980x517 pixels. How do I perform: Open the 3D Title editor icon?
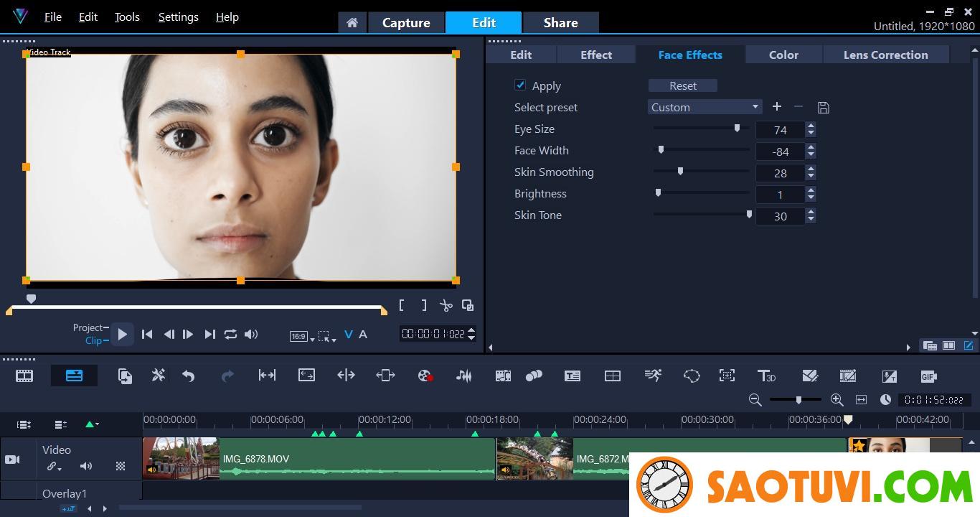(x=766, y=376)
